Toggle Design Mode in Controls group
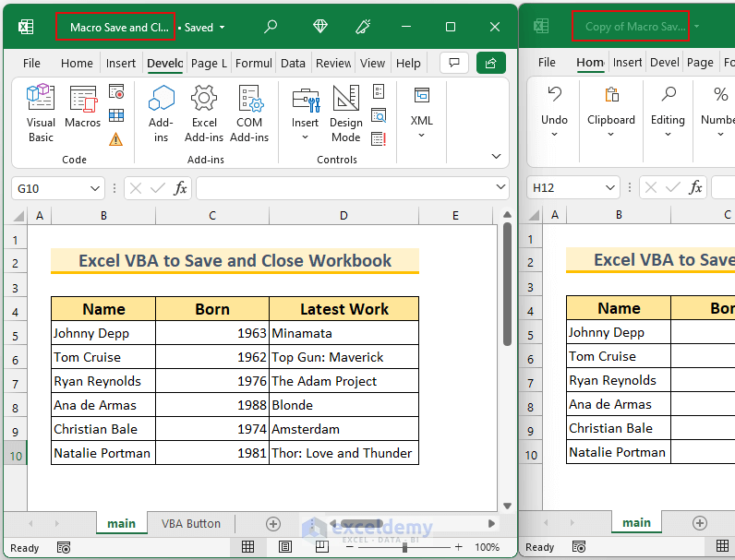This screenshot has height=560, width=735. [345, 113]
